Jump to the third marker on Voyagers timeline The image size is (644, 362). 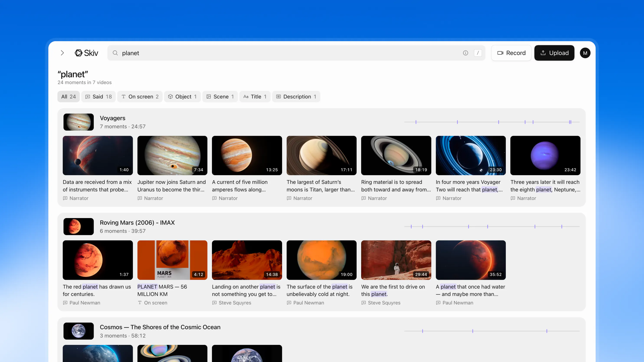pos(498,122)
